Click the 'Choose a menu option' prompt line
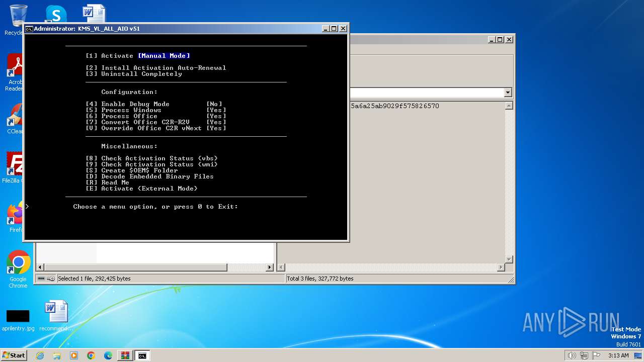Viewport: 644px width, 362px height. [x=155, y=207]
